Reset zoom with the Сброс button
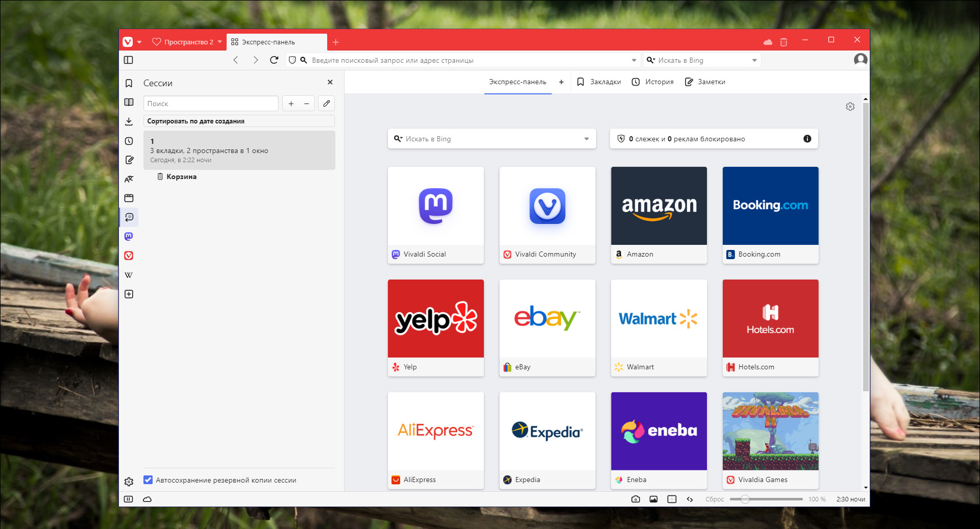The height and width of the screenshot is (529, 980). (715, 499)
